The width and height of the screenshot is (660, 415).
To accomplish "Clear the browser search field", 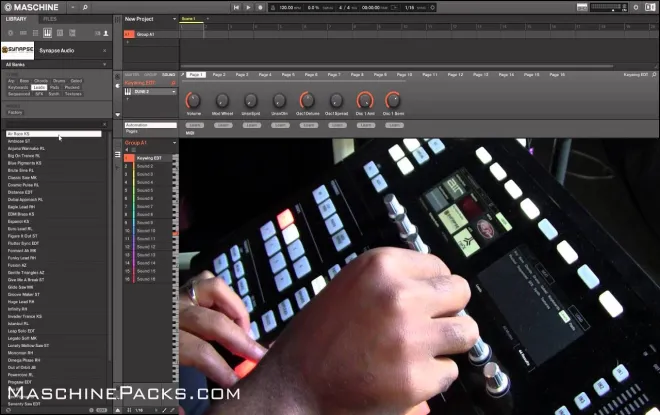I will click(x=105, y=124).
